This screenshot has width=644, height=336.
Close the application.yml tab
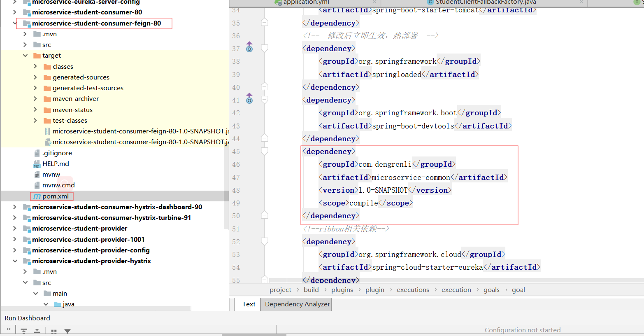(x=374, y=2)
